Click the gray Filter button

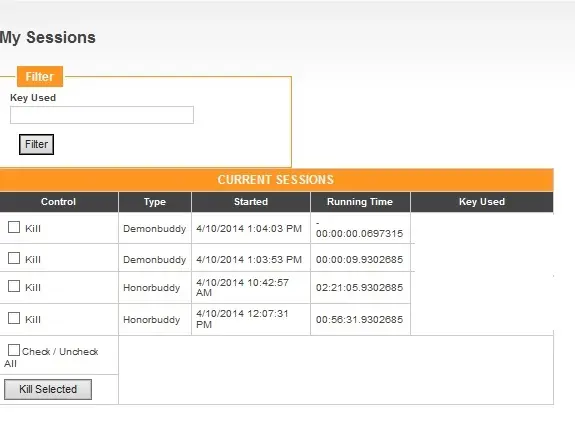(36, 145)
